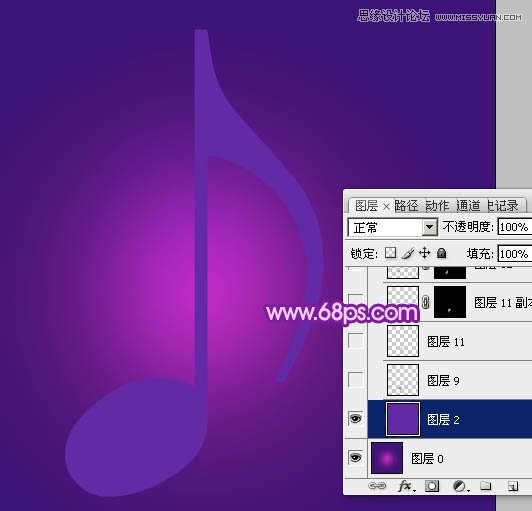Create new adjustment layer icon
The image size is (532, 511).
[460, 486]
